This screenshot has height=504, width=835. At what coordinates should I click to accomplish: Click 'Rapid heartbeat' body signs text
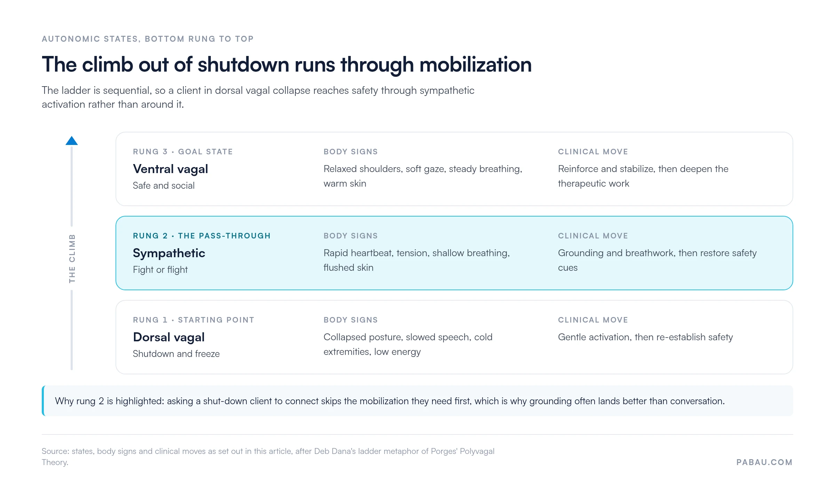tap(416, 260)
